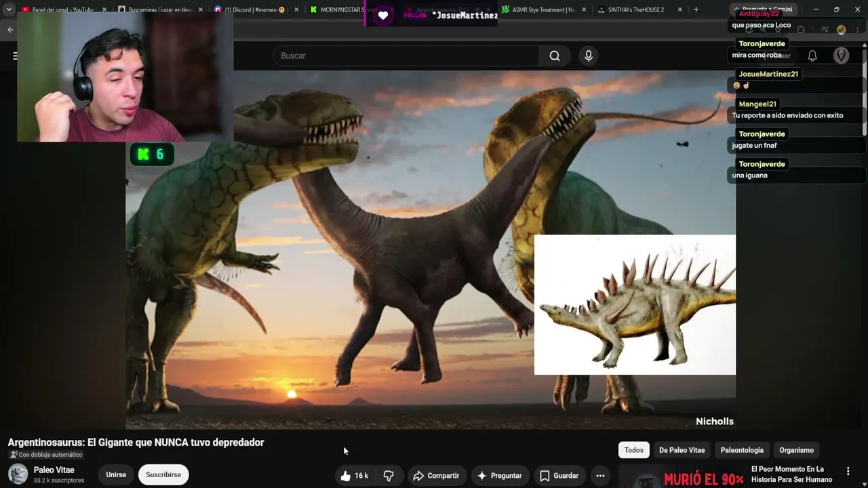Click chat username Mangeel21
868x488 pixels.
pyautogui.click(x=757, y=104)
